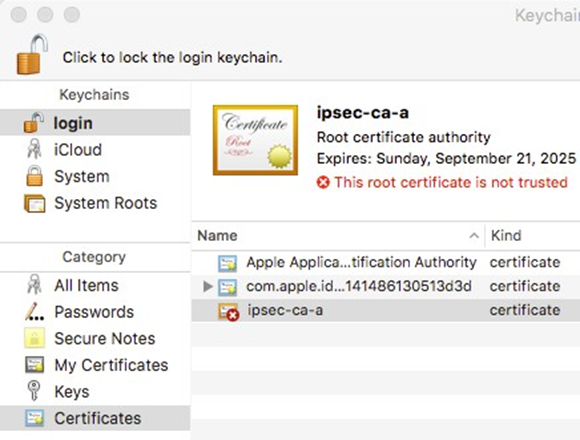Sort the list by the Name column header
This screenshot has height=440, width=580.
pos(338,236)
